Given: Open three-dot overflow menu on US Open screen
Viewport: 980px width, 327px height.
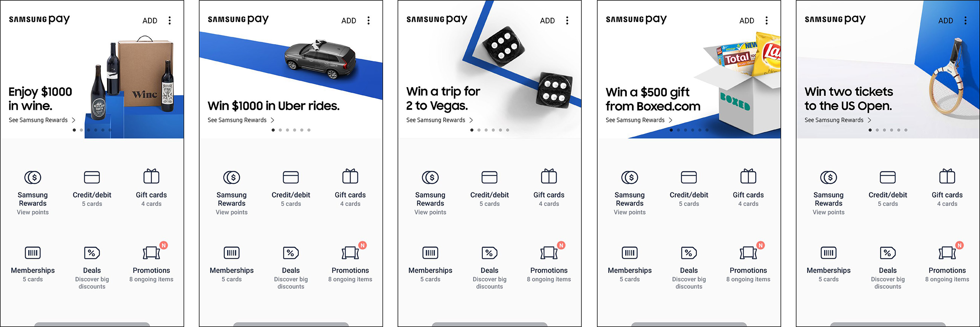Looking at the screenshot, I should (x=965, y=21).
